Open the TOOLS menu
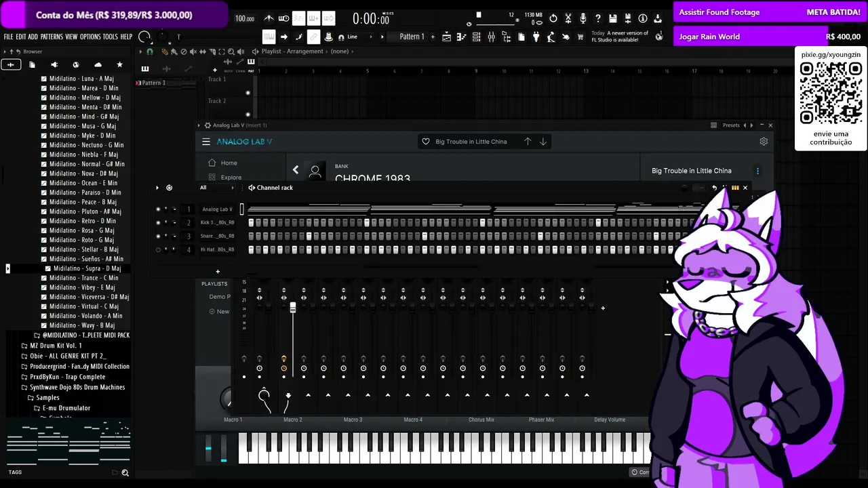 click(x=111, y=37)
